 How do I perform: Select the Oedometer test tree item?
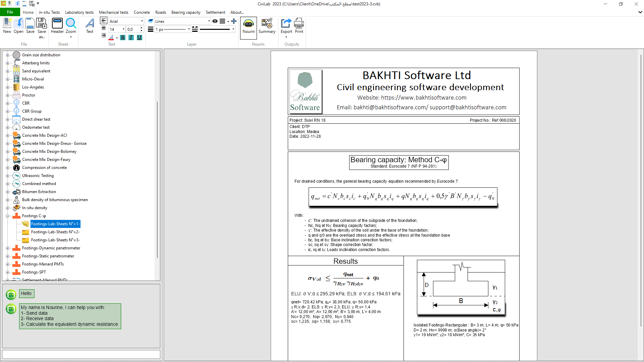(x=36, y=127)
